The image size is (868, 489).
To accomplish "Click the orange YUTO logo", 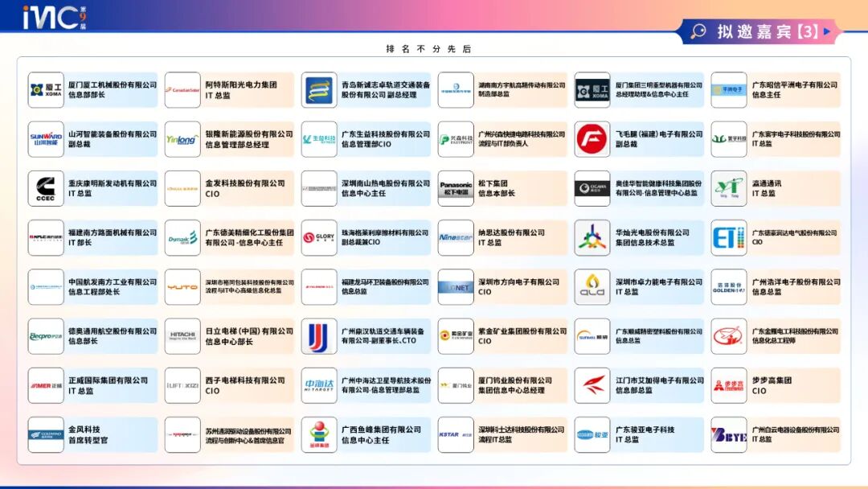I will (182, 287).
